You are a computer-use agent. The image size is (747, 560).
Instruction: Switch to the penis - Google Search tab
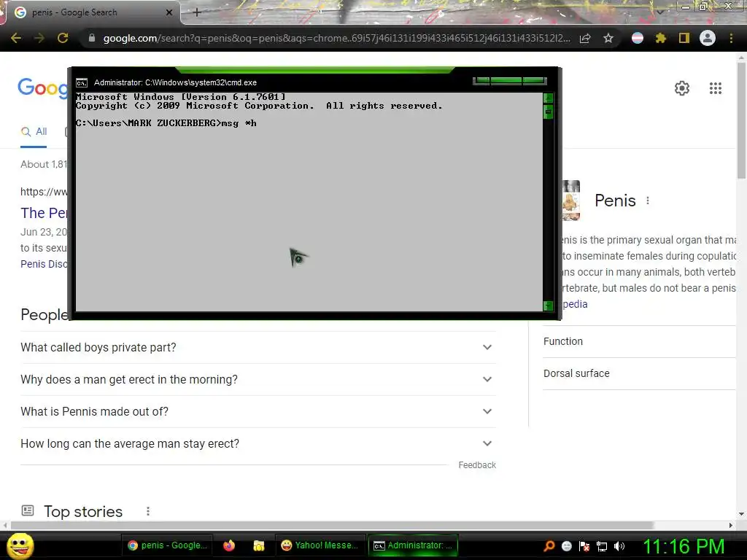(x=93, y=12)
